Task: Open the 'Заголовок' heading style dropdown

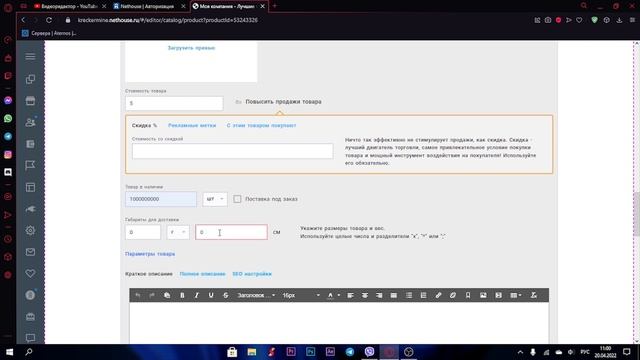Action: 256,295
